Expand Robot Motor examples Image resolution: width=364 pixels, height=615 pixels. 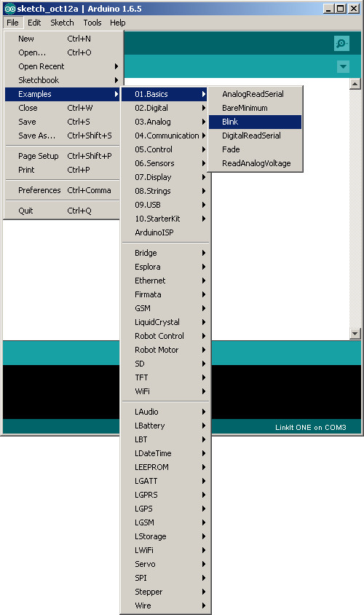[165, 350]
